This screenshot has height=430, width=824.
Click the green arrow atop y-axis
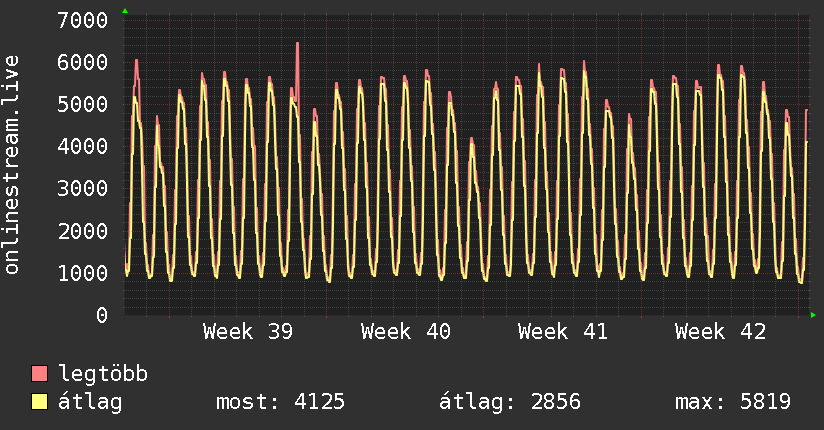click(x=125, y=11)
